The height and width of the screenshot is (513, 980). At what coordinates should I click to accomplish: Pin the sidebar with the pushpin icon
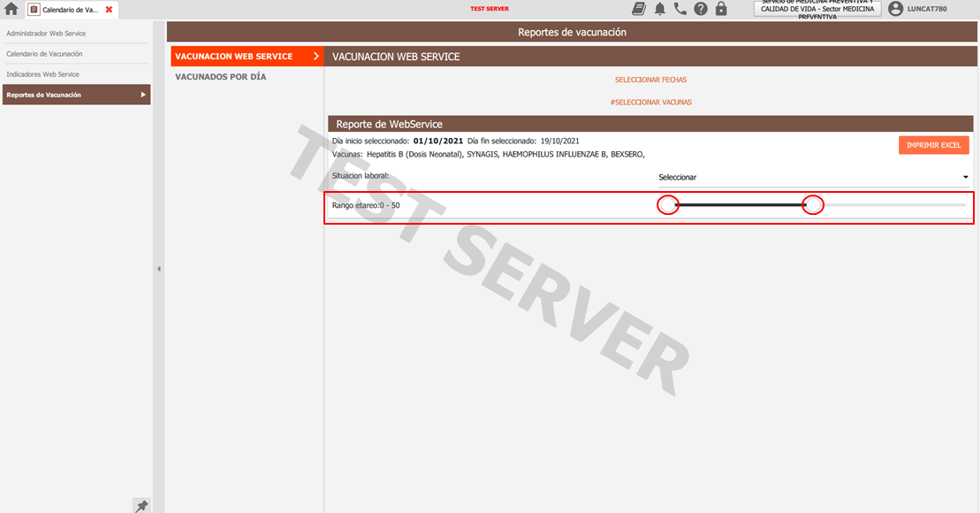click(x=141, y=505)
